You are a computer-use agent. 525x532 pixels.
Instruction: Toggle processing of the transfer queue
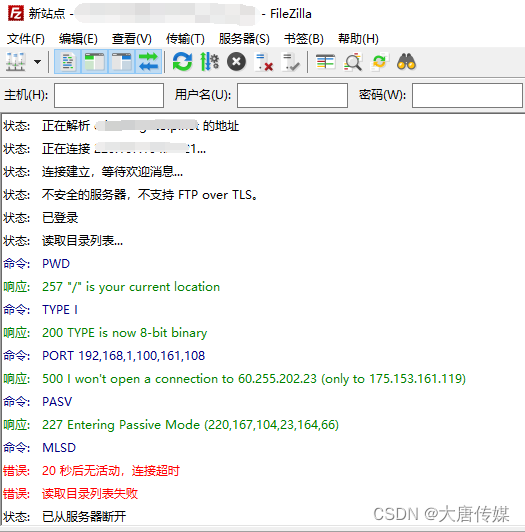209,62
